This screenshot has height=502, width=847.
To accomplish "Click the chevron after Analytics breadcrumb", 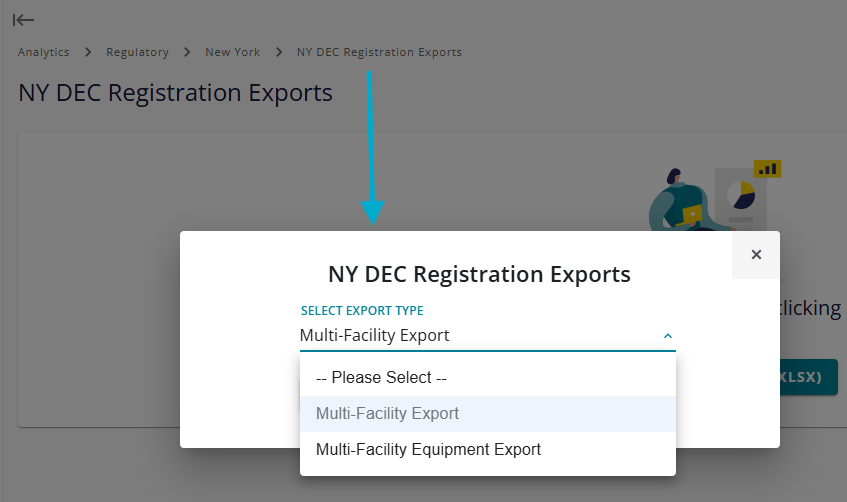I will tap(88, 52).
